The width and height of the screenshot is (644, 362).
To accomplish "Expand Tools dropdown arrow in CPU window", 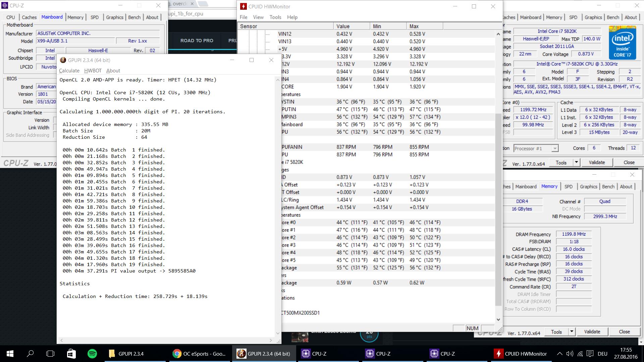I will click(576, 163).
